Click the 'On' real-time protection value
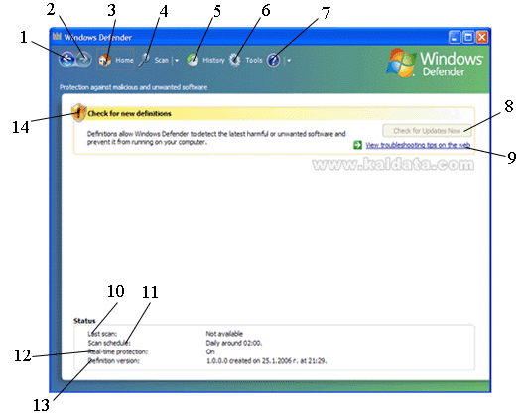Screen dimensions: 526x420 (210, 351)
